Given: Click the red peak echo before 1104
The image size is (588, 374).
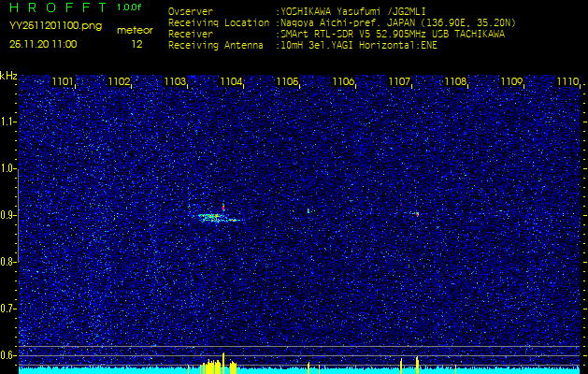Looking at the screenshot, I should (223, 207).
